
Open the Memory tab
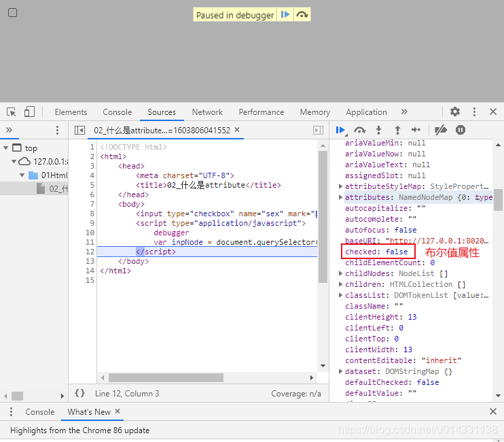(315, 112)
